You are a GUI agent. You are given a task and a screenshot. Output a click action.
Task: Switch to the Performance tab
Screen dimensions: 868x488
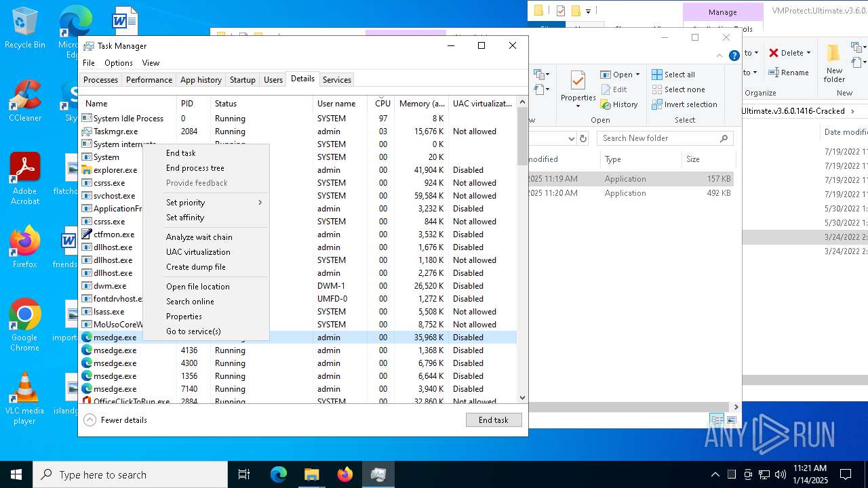[x=149, y=80]
